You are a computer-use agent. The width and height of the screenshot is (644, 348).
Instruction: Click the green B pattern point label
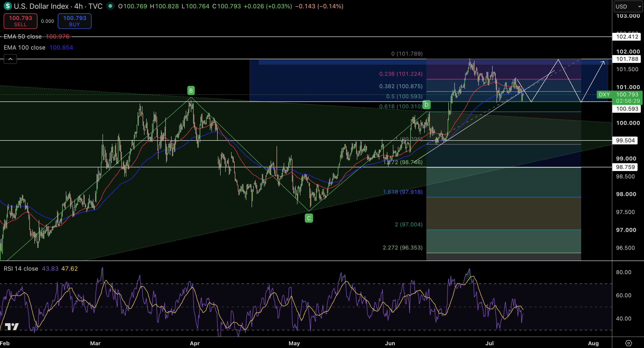click(191, 90)
